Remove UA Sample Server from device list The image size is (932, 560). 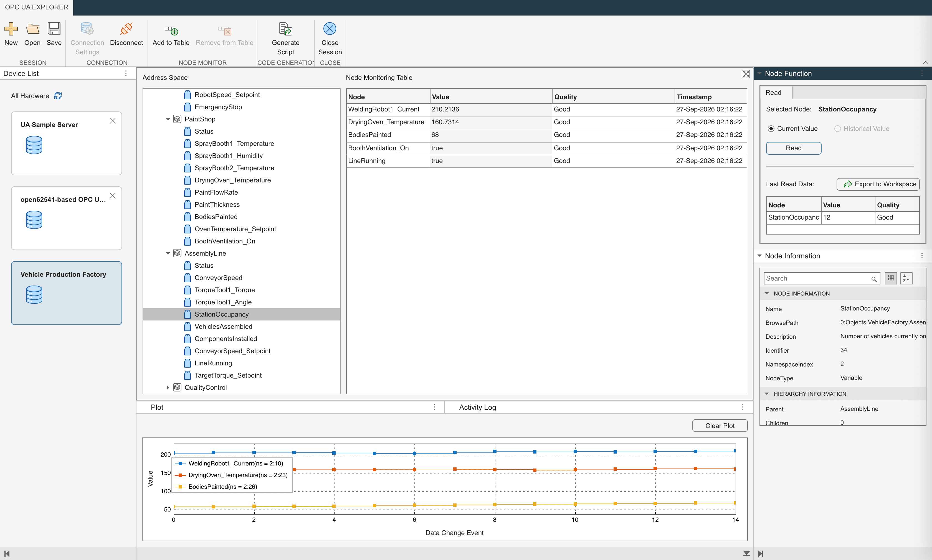(x=113, y=121)
